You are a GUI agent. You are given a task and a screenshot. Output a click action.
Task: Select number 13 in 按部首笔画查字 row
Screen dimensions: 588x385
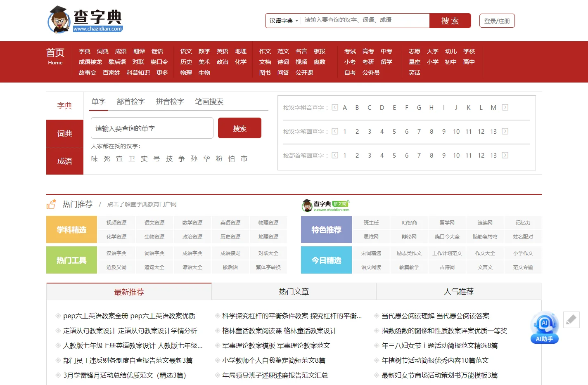point(493,156)
